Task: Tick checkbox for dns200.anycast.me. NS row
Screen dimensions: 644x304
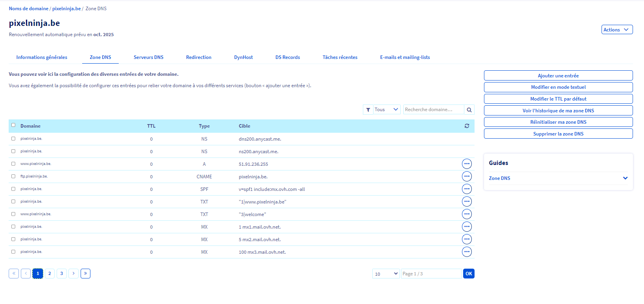Action: (x=13, y=139)
